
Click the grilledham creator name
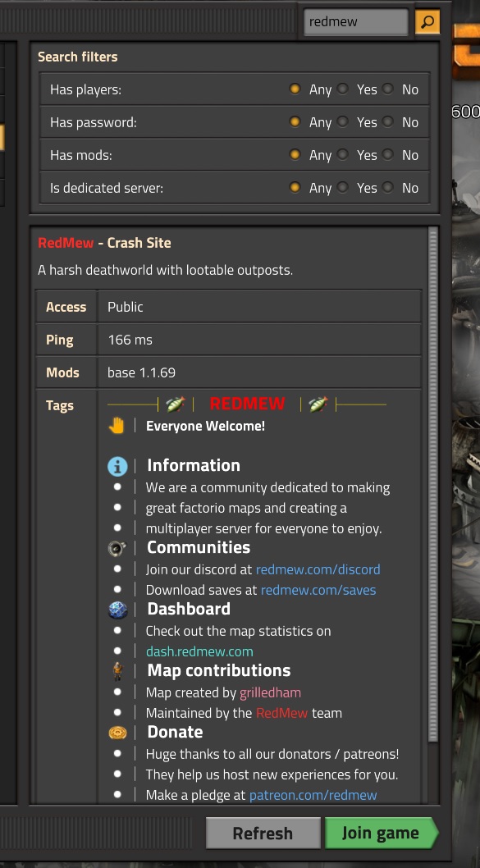click(x=270, y=692)
